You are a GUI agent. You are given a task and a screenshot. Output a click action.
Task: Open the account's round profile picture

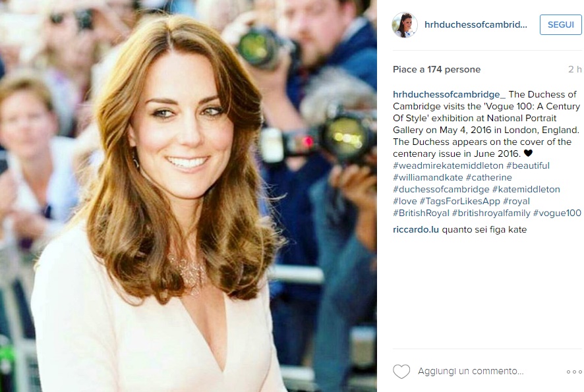(405, 25)
